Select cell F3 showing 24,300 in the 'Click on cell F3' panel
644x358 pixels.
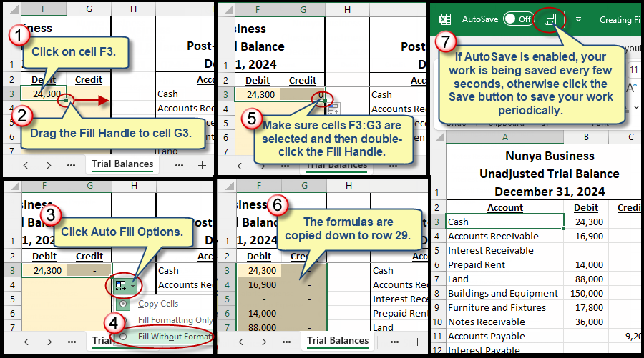point(44,94)
